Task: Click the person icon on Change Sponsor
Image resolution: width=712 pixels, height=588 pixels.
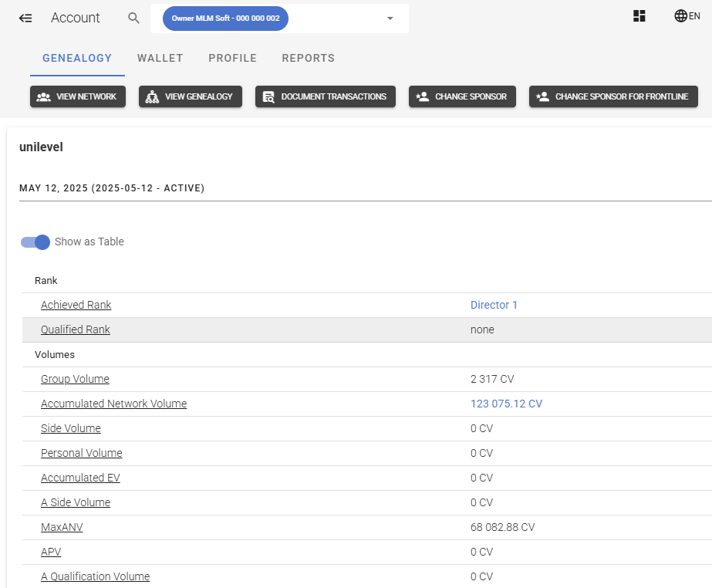Action: [x=422, y=96]
